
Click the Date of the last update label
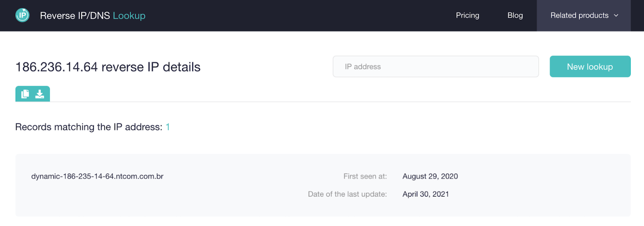tap(347, 194)
